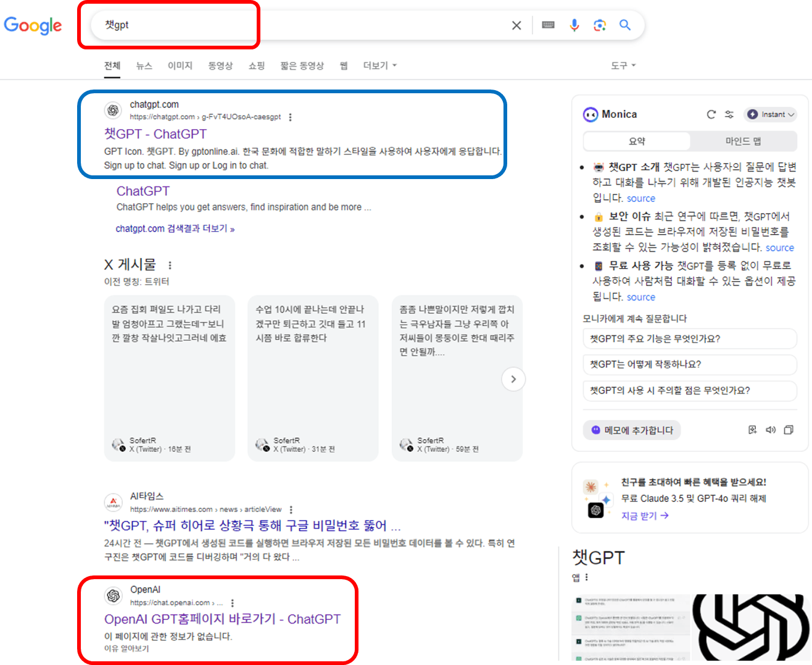This screenshot has width=812, height=665.
Task: Click the chatgpt.com result favicon
Action: tap(113, 111)
